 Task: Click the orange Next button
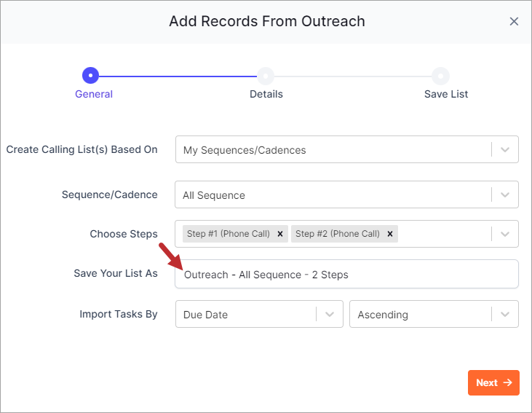coord(493,383)
